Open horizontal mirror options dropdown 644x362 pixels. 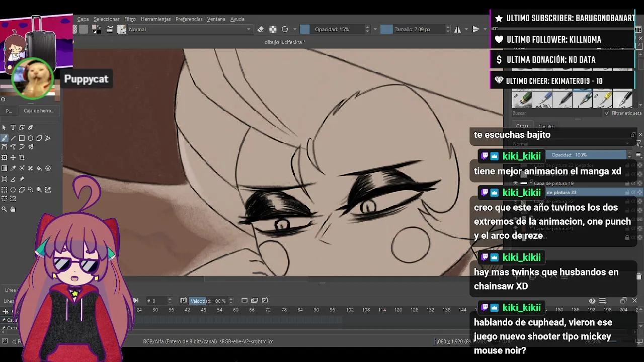[x=466, y=29]
